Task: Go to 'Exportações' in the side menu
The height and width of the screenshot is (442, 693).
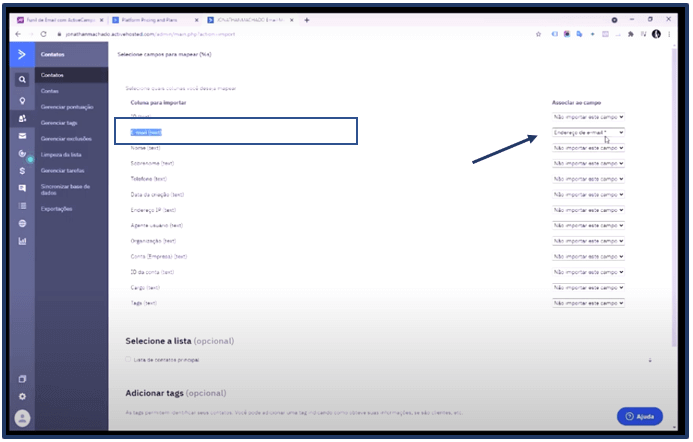Action: click(57, 208)
